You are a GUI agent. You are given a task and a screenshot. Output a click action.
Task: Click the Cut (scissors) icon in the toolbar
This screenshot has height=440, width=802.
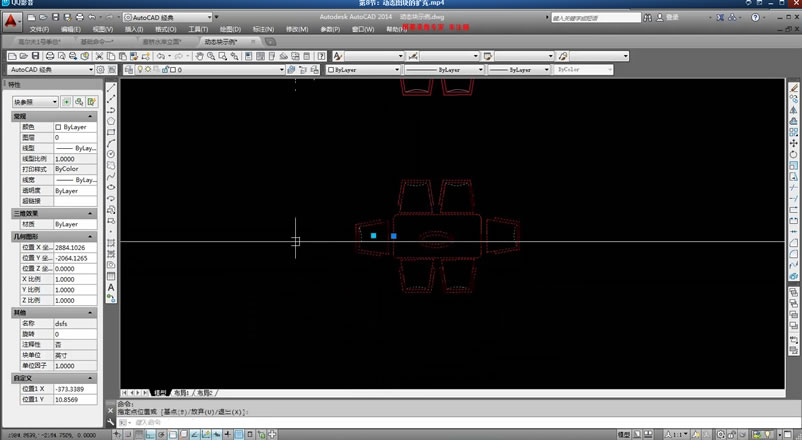(x=99, y=56)
